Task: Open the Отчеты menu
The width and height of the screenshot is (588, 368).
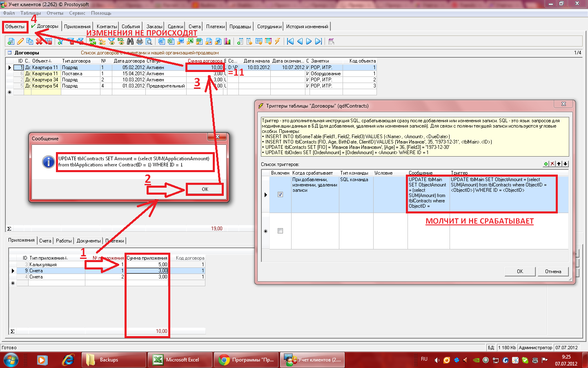Action: [55, 13]
